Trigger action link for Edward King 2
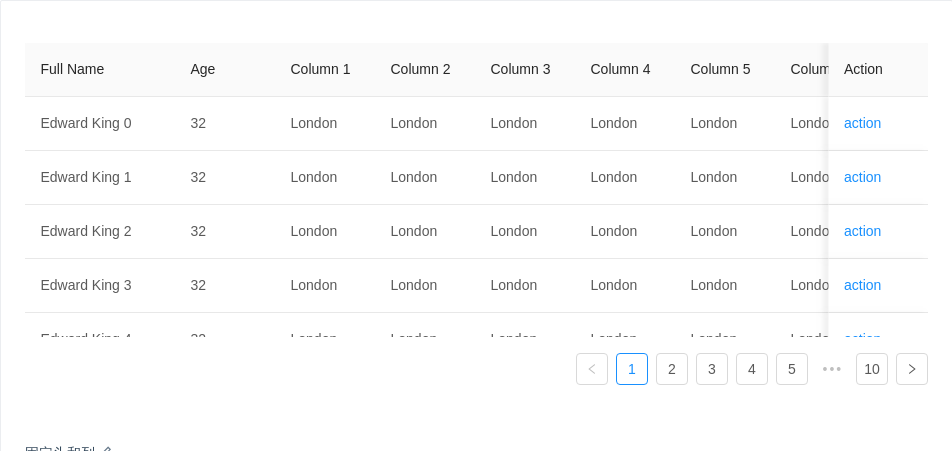 pos(862,231)
